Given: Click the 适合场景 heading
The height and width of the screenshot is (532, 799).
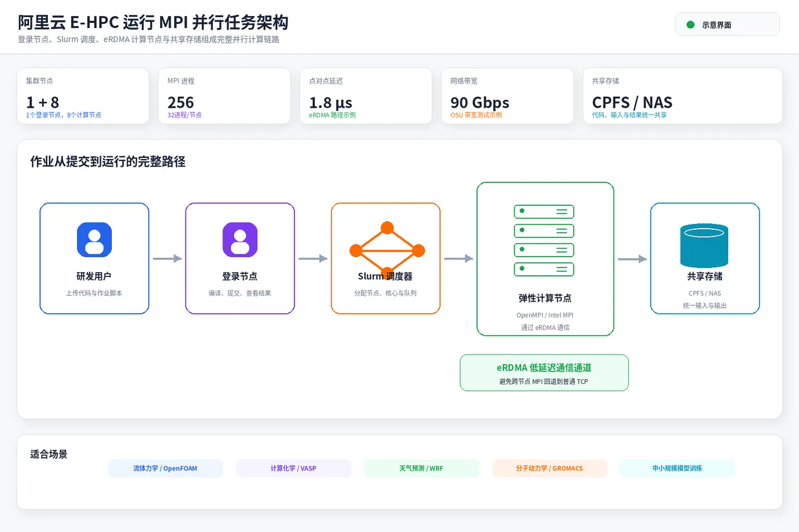Looking at the screenshot, I should pos(49,454).
